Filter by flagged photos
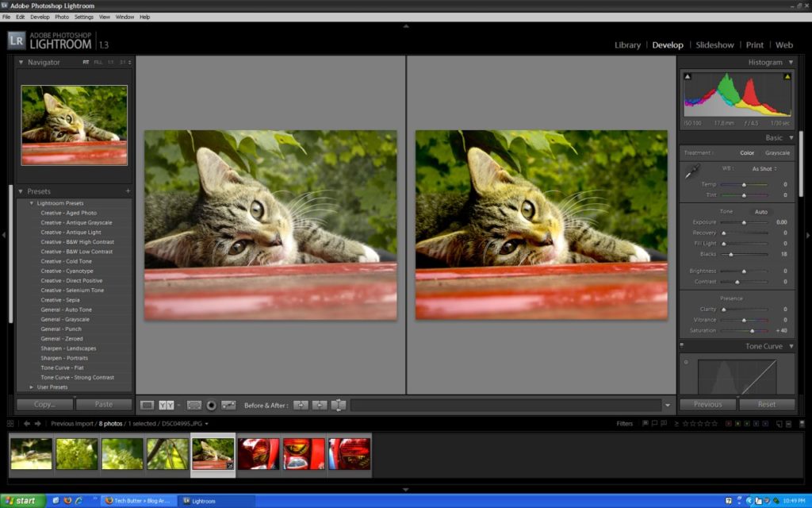 tap(645, 424)
